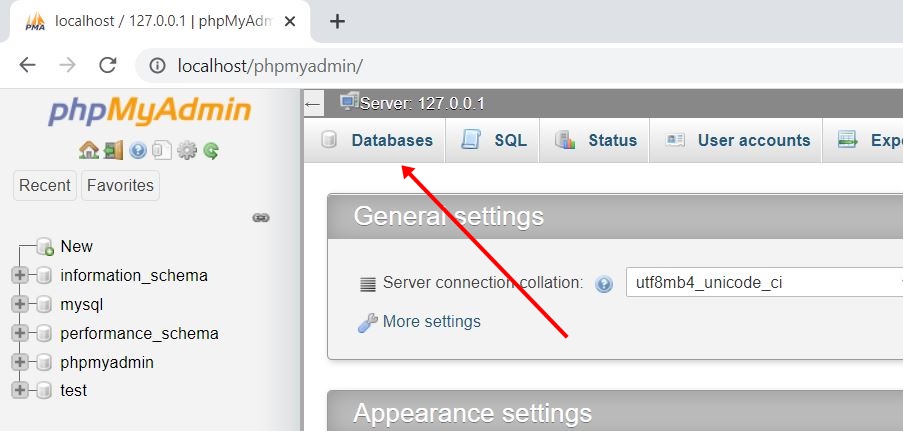The width and height of the screenshot is (903, 431).
Task: Click the browser forward arrow
Action: pos(67,65)
